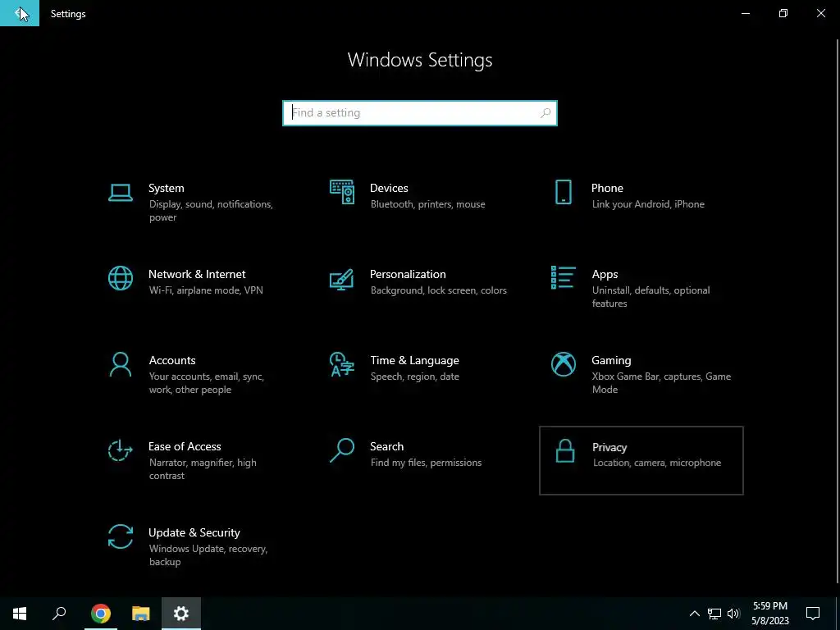Click the Personalization paintbrush icon
This screenshot has width=840, height=630.
pos(342,279)
